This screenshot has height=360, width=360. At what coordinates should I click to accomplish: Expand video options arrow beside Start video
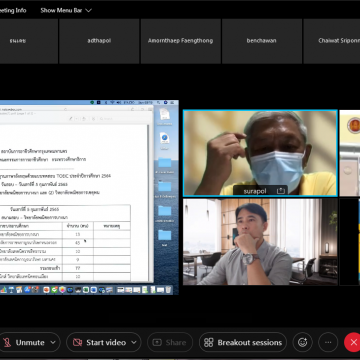[134, 342]
